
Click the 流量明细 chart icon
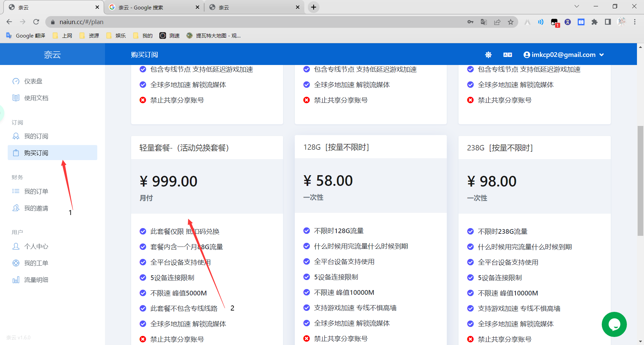(x=16, y=280)
